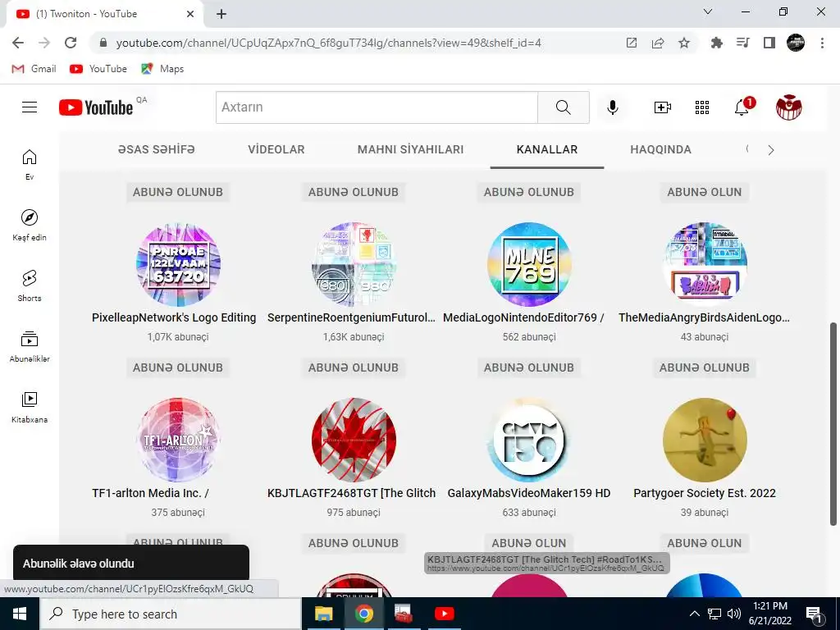The height and width of the screenshot is (630, 840).
Task: Open Kitabxana library in sidebar
Action: (x=30, y=407)
